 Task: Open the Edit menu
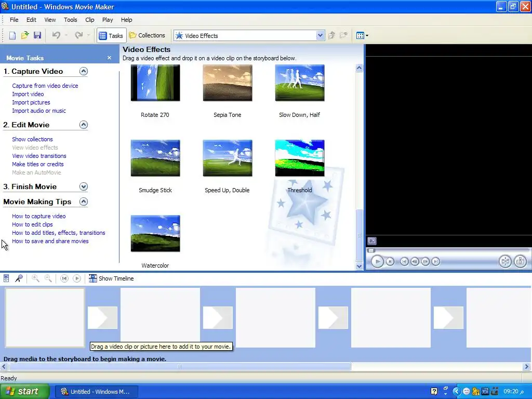pos(31,20)
